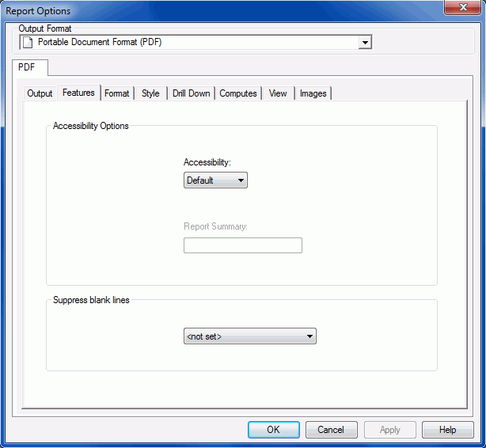
Task: Click the Apply button
Action: click(390, 430)
